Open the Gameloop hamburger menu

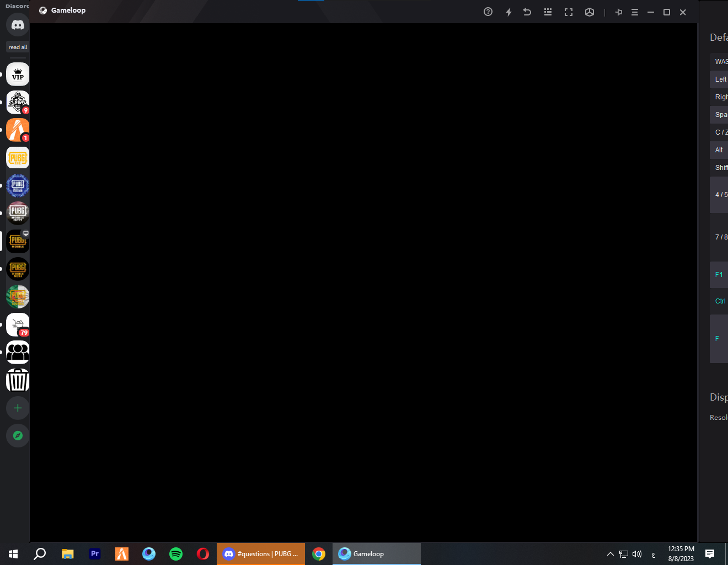(x=635, y=12)
